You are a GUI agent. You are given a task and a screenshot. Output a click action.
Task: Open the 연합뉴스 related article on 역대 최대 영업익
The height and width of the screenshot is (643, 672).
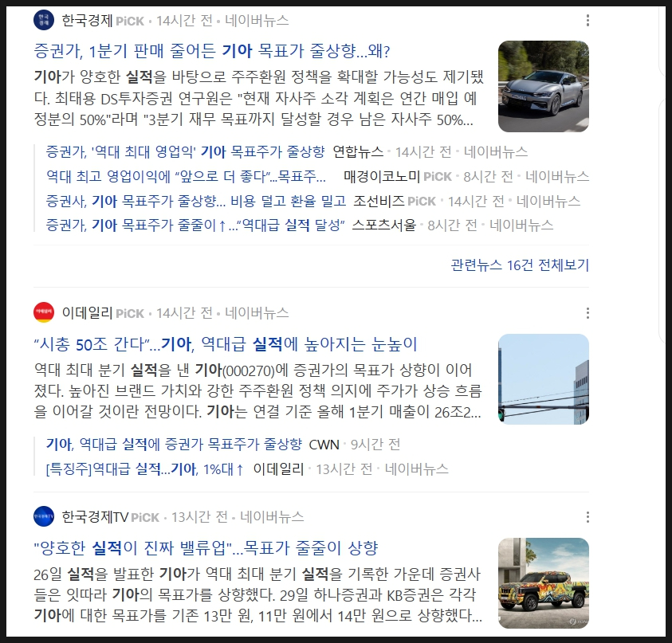click(186, 151)
